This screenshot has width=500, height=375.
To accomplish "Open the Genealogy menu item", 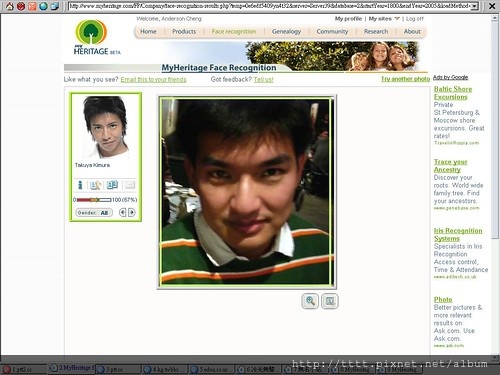I will (x=286, y=31).
